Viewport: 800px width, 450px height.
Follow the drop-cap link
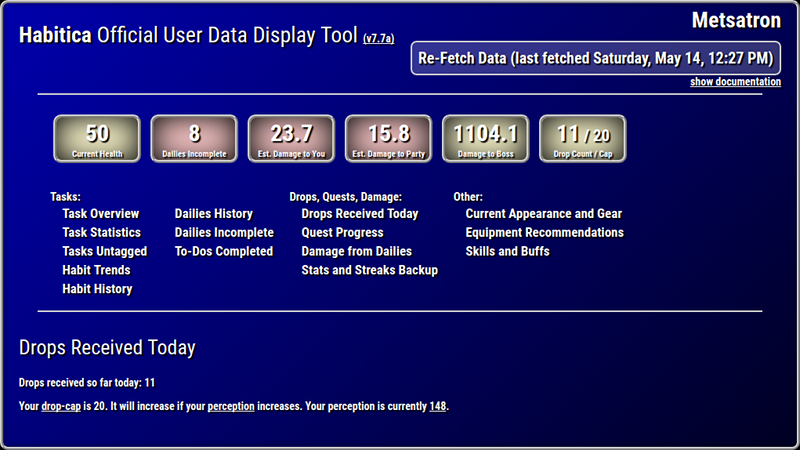click(x=61, y=407)
